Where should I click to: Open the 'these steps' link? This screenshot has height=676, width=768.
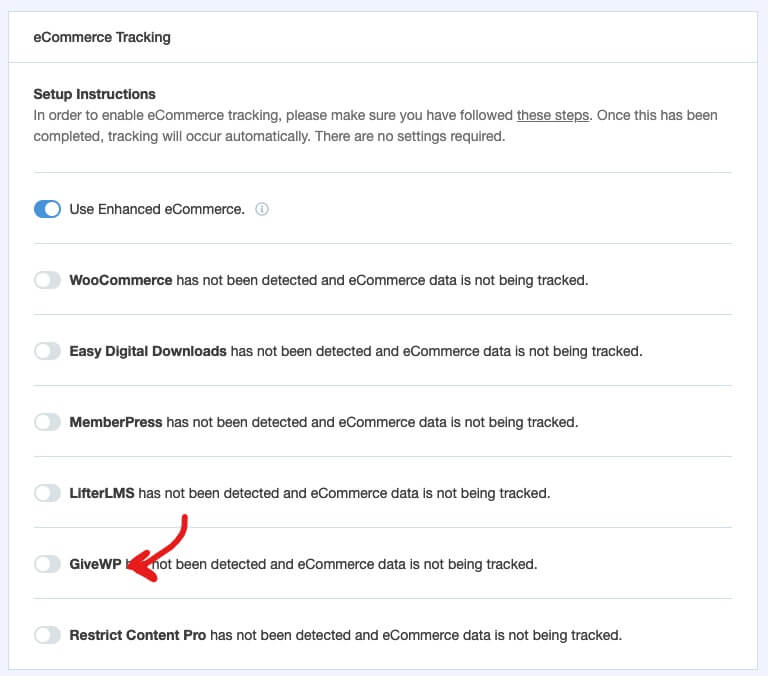coord(552,116)
